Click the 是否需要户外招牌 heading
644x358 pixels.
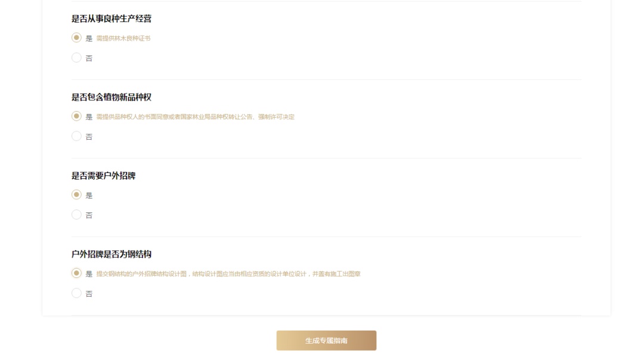coord(104,175)
